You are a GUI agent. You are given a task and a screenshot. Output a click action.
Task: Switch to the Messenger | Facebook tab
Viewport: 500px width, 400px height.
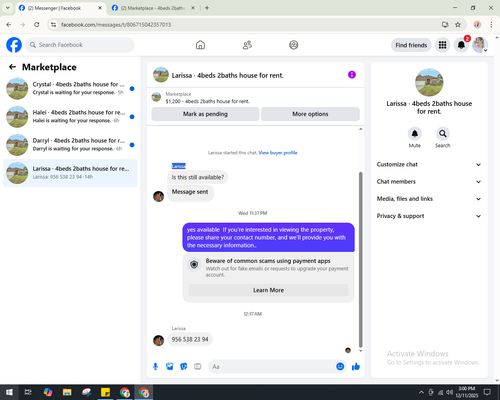[61, 8]
